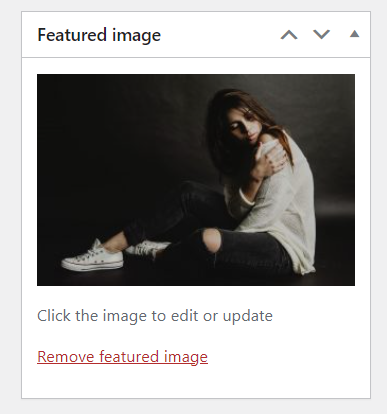The height and width of the screenshot is (414, 387).
Task: Toggle panel by clicking Featured image heading
Action: click(x=99, y=35)
